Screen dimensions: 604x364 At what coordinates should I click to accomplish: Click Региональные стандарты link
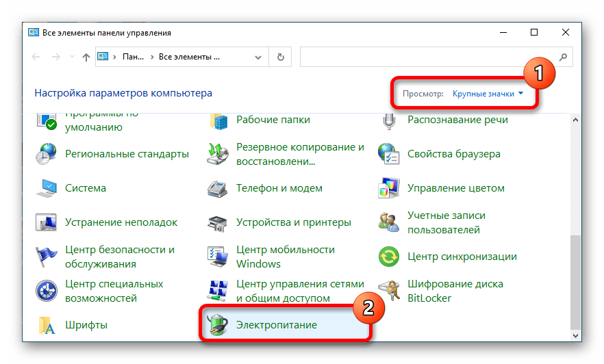(x=127, y=154)
